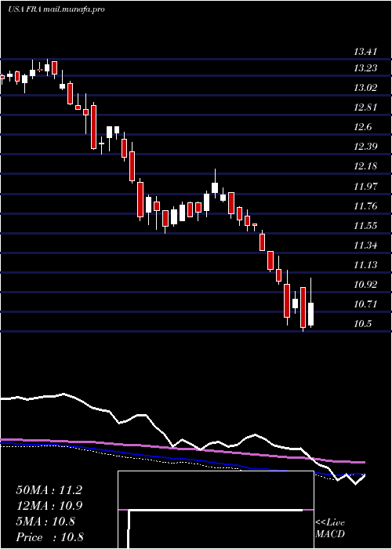392x549 pixels.
Task: Click the last white candlestick on the chart
Action: point(310,303)
